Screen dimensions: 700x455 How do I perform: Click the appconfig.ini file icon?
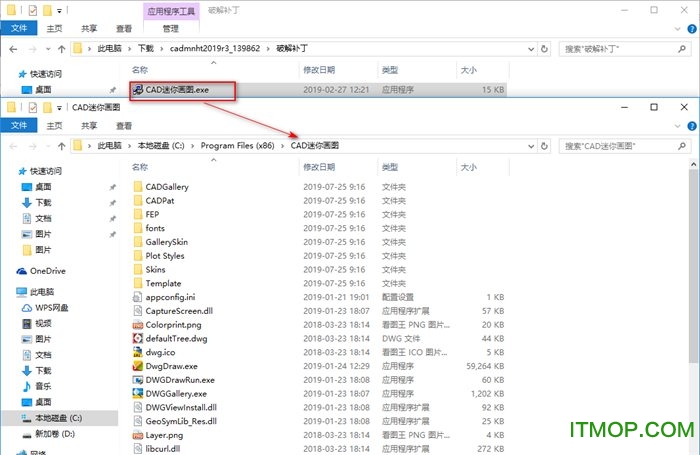pos(138,297)
